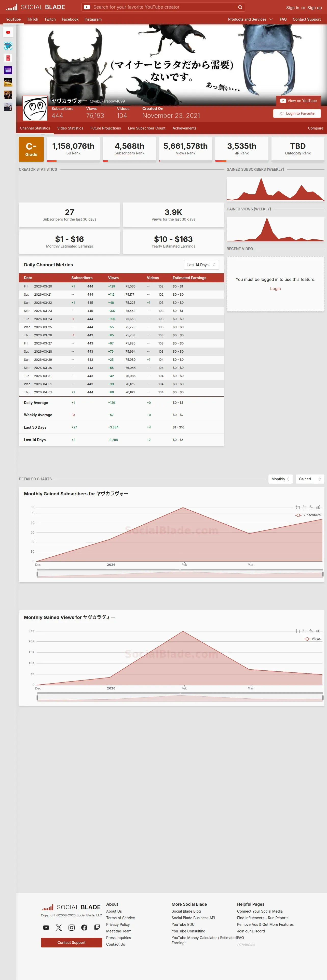Click Contact Support in the top navigation
Image resolution: width=327 pixels, height=980 pixels.
tap(307, 19)
